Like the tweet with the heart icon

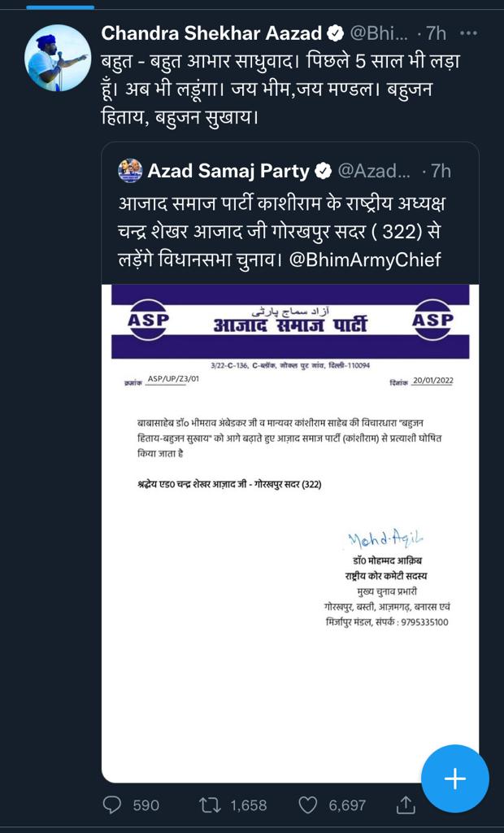pyautogui.click(x=307, y=805)
